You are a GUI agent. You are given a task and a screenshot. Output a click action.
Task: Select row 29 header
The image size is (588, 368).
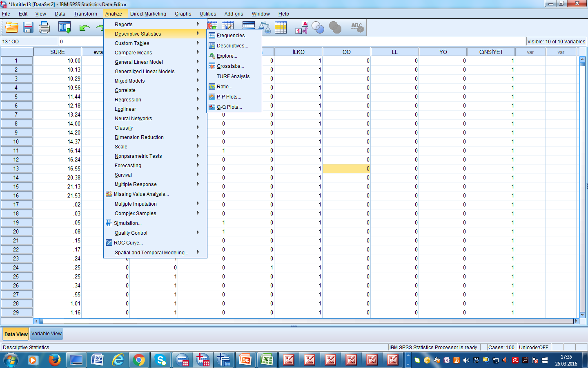coord(16,312)
